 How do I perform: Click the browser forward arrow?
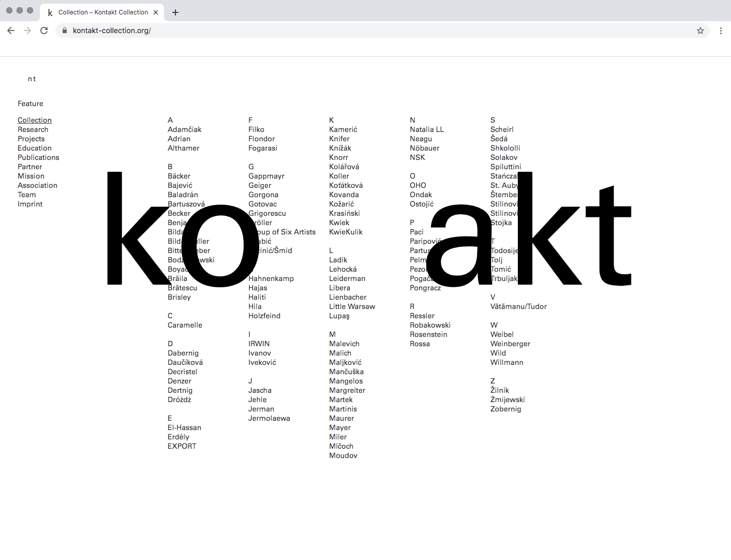(x=27, y=31)
